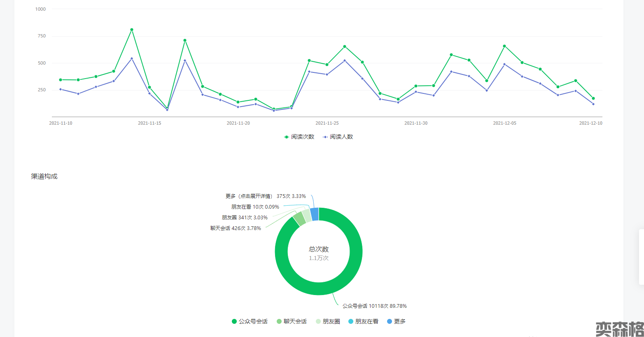Toggle the 阅读人数 series in line chart legend
Screen dimensions: 644x337
coord(338,137)
